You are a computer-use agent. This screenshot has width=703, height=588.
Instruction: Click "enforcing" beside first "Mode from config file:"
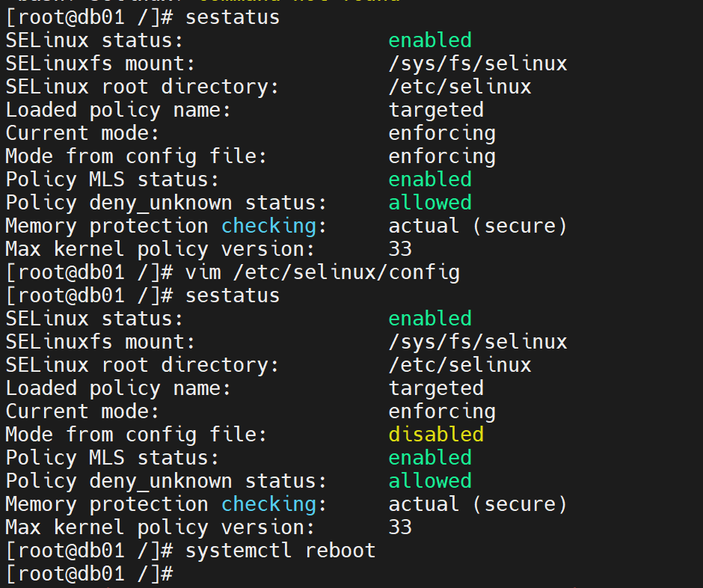(x=441, y=156)
